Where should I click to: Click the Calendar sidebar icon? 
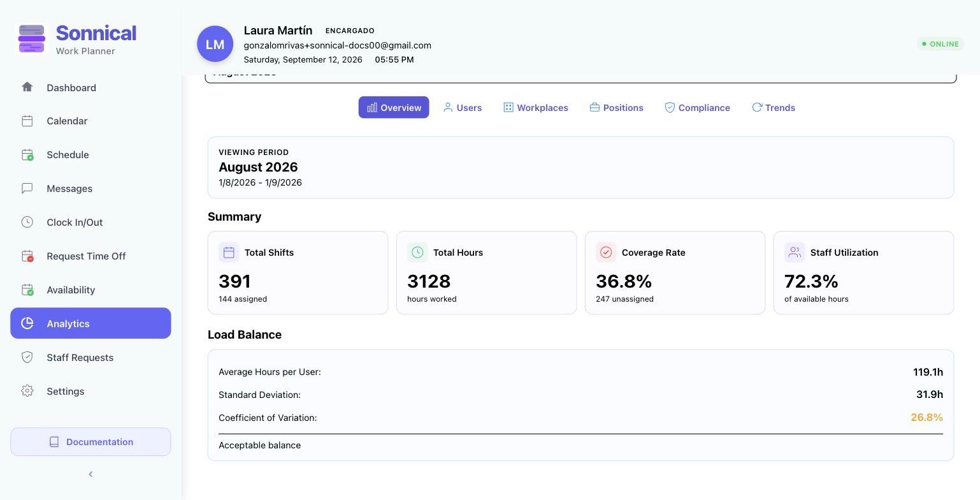27,121
